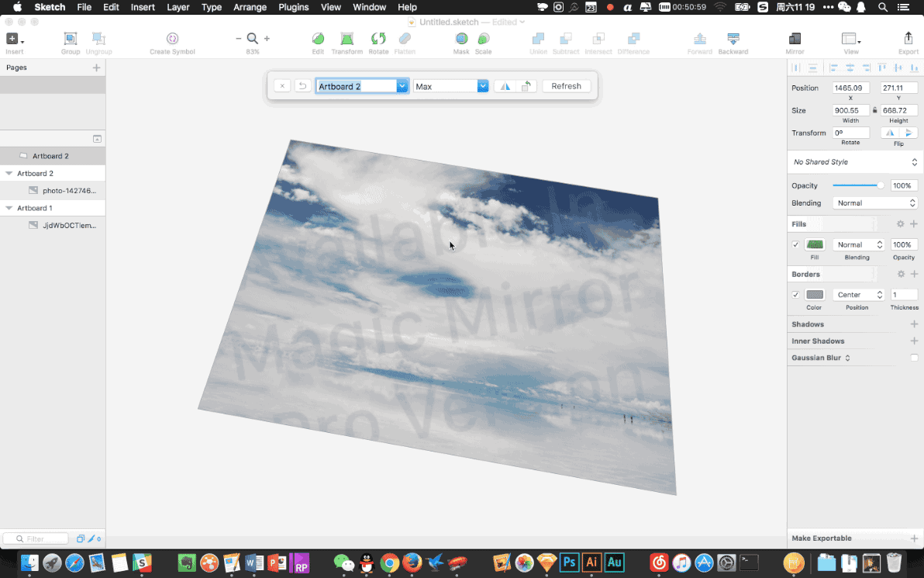Screen dimensions: 924x578
Task: Click the Mask tool icon
Action: click(461, 39)
